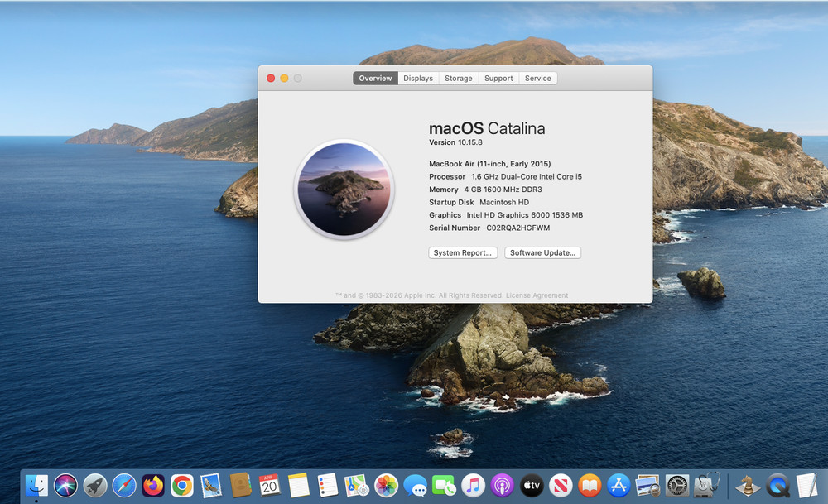The width and height of the screenshot is (828, 504).
Task: Switch to the Displays tab
Action: pos(418,78)
